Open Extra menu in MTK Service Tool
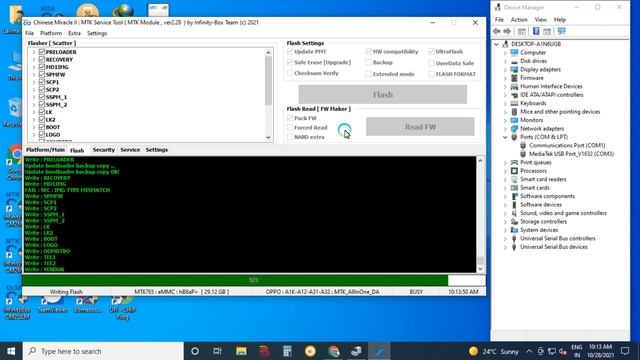 point(74,33)
